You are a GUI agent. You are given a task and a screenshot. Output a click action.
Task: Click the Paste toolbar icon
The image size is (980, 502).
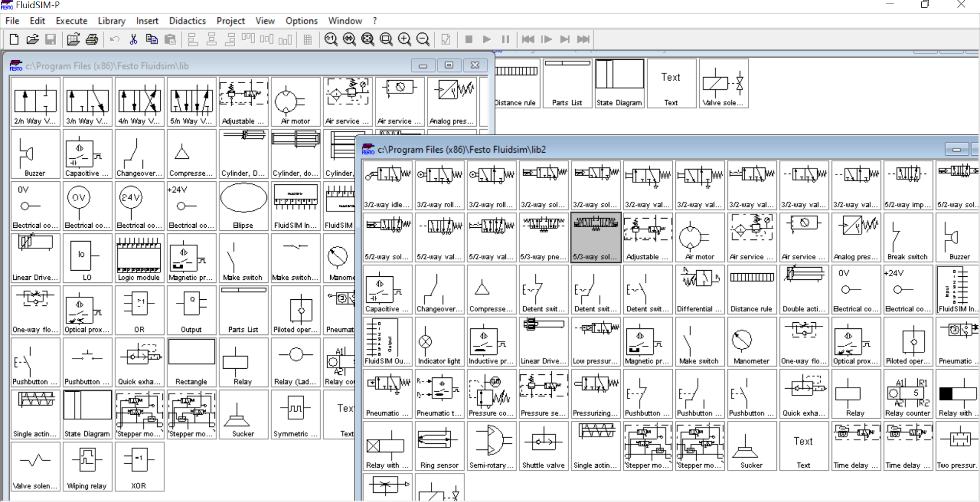(170, 39)
